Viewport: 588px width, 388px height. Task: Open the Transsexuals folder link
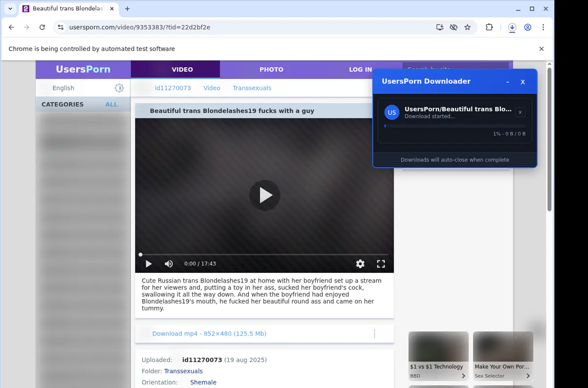coord(183,371)
